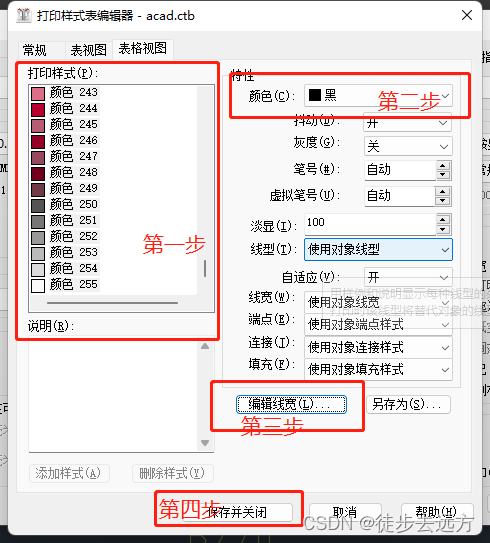Screen dimensions: 490x543
Task: Click the color swatch for 颜色 244
Action: coord(38,109)
